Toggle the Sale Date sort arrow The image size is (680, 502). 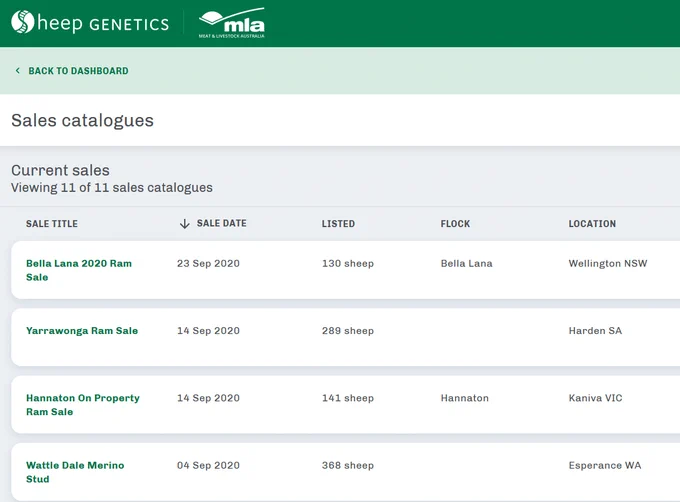(x=185, y=224)
